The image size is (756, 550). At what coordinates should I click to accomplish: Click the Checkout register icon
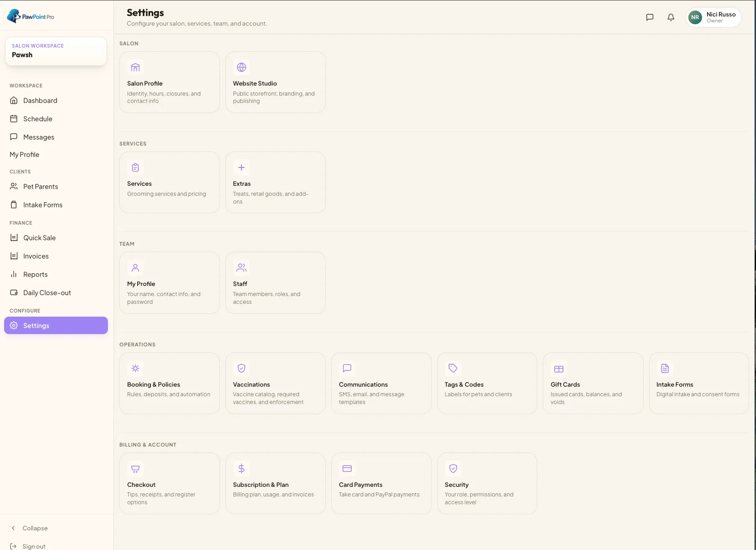point(135,469)
